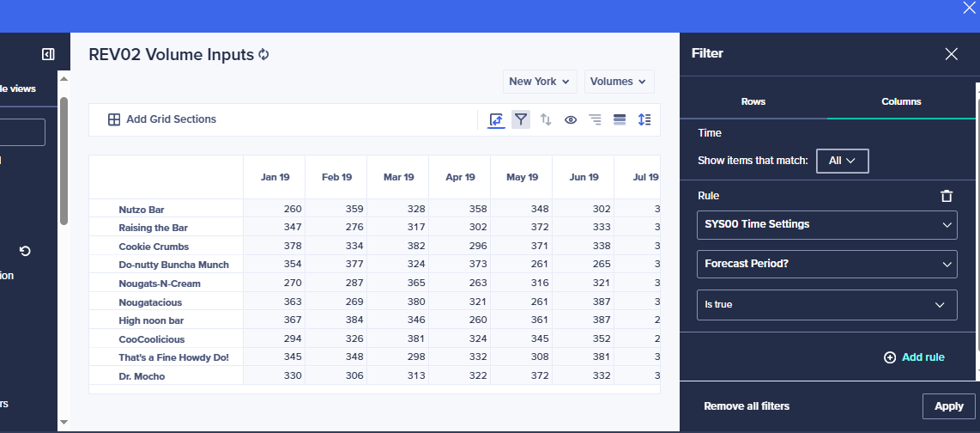Select the Jul 19 column header
Screen dimensions: 980x433
[x=638, y=177]
